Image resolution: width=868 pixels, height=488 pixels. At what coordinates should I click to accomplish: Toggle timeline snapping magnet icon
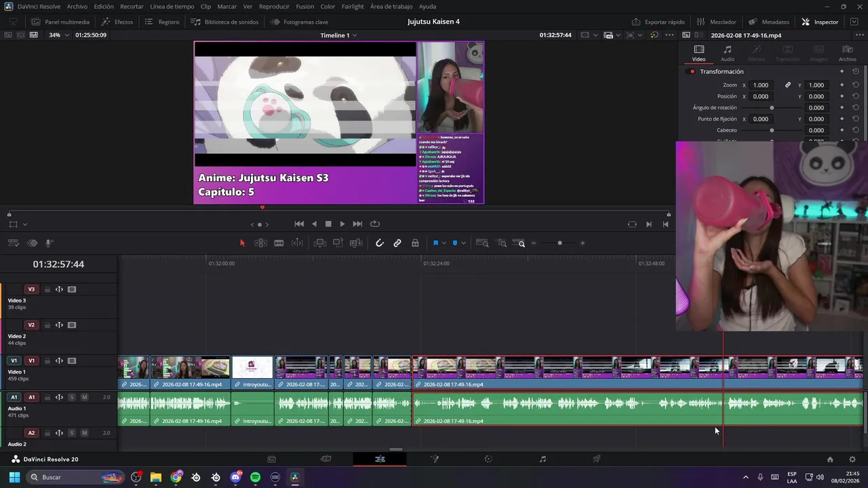point(380,243)
